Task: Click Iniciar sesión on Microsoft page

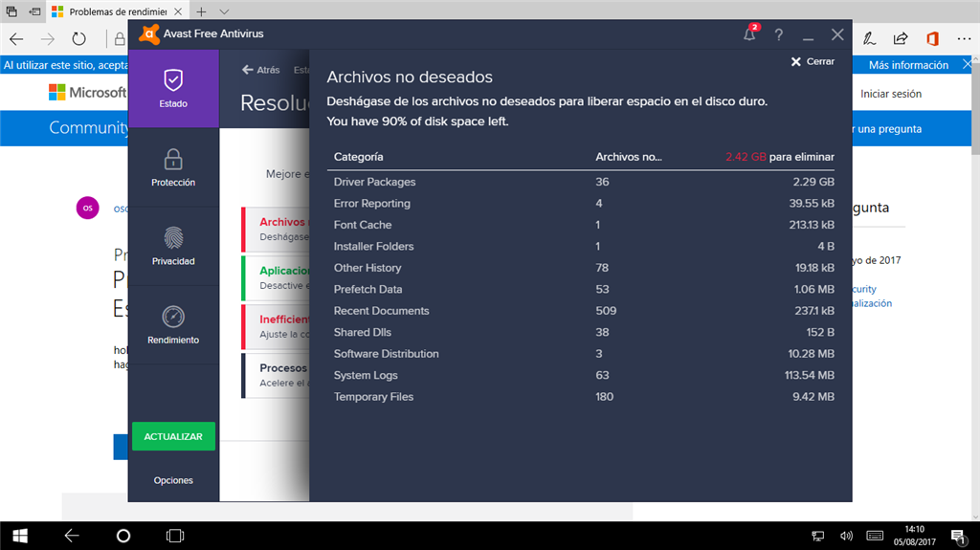Action: 891,94
